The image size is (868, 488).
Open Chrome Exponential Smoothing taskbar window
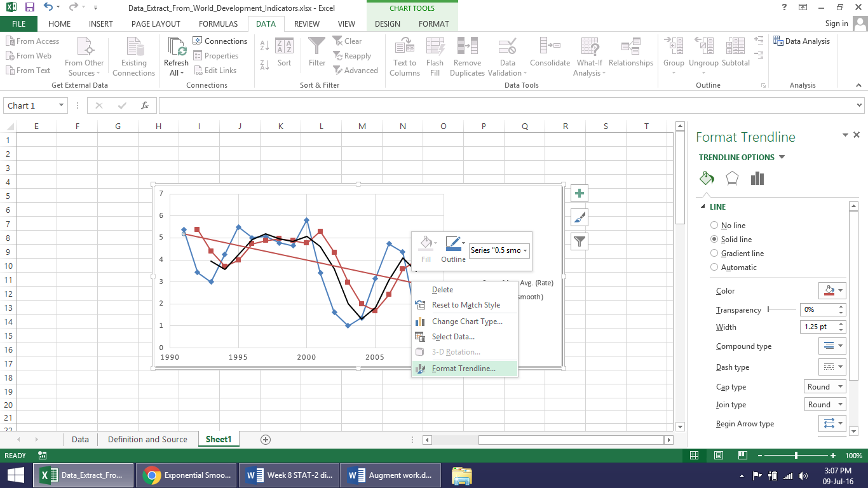tap(186, 475)
